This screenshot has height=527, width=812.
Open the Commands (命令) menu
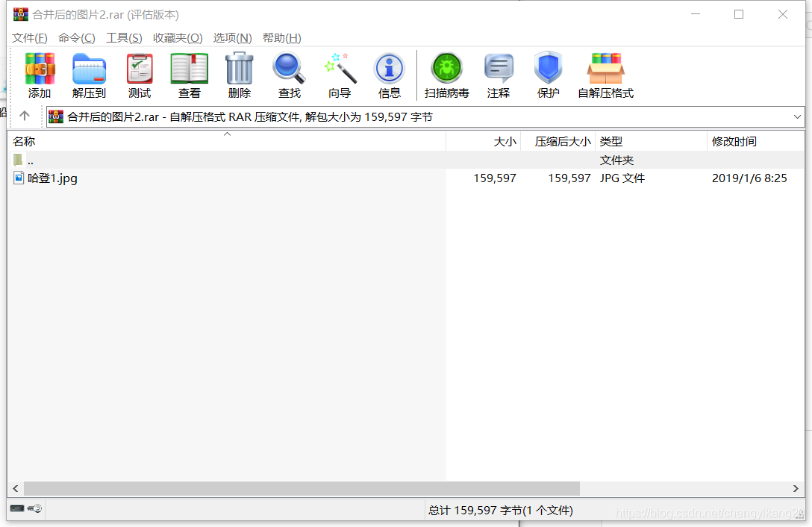click(77, 38)
